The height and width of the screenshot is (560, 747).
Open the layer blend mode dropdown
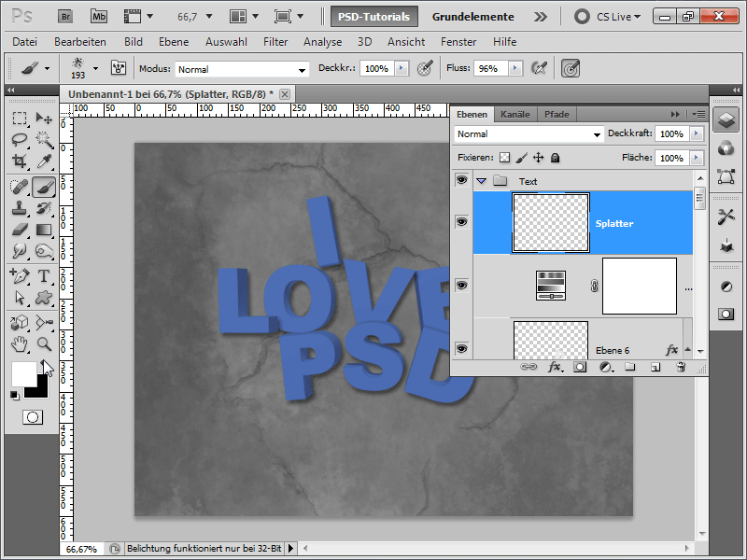coord(529,134)
